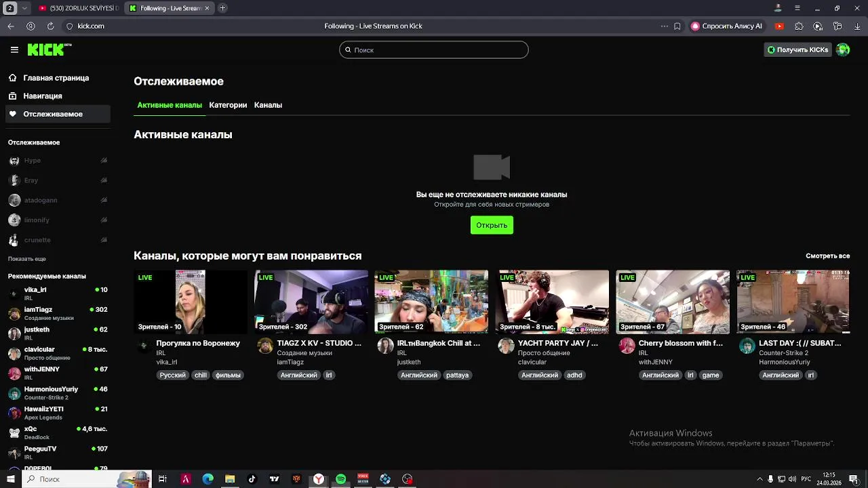Switch to Каналы tab
The image size is (868, 488).
click(x=268, y=105)
